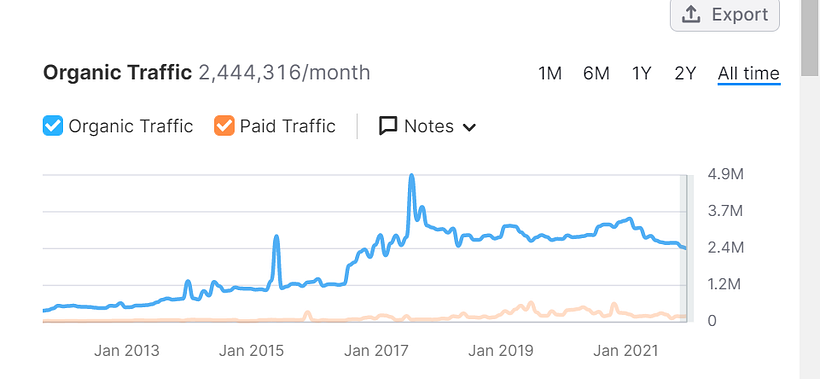Image resolution: width=820 pixels, height=379 pixels.
Task: Click the Export upload arrow icon
Action: click(x=691, y=14)
